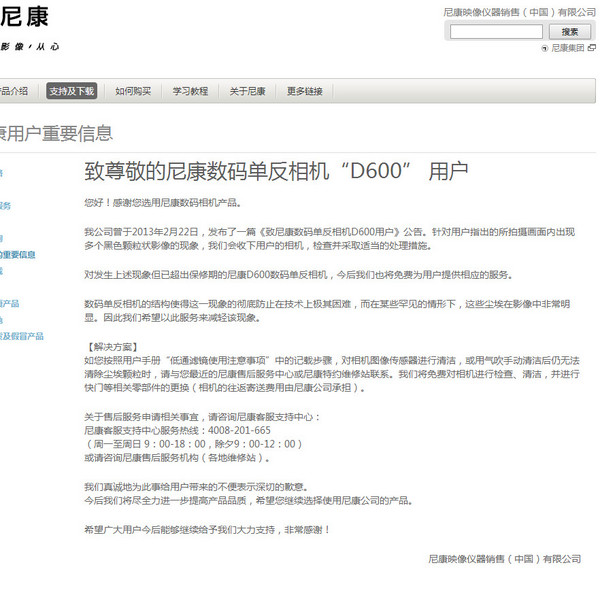Open the 支持及下载 navigation tab
Screen dimensions: 600x595
[72, 91]
